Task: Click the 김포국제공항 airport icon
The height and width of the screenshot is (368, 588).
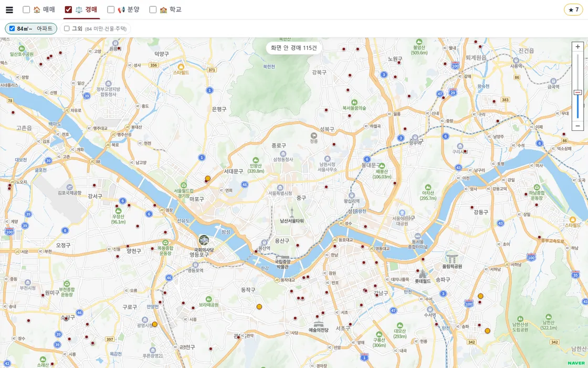Action: click(x=69, y=187)
